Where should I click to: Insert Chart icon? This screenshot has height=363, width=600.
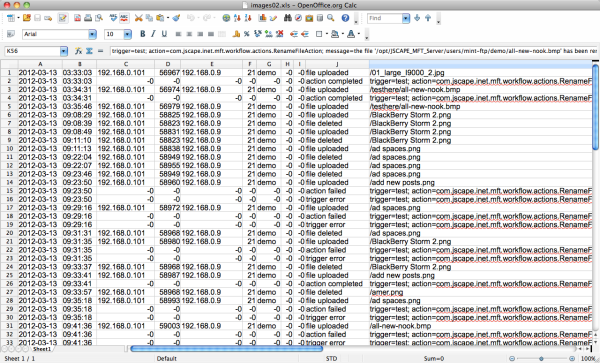click(262, 18)
